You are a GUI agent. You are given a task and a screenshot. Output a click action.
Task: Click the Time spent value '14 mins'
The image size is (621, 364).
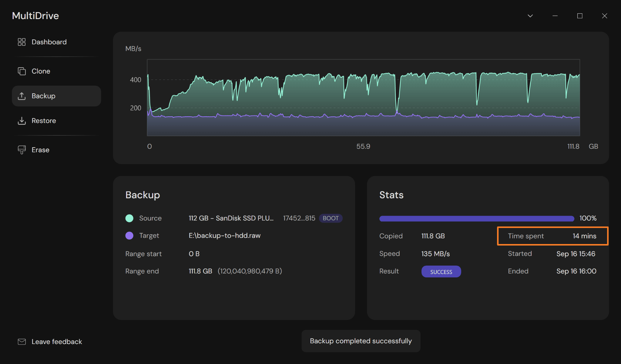584,236
